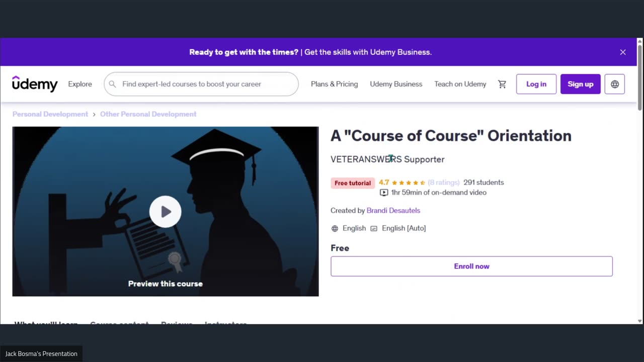The height and width of the screenshot is (362, 644).
Task: Open the (8 ratings) link
Action: (x=444, y=183)
